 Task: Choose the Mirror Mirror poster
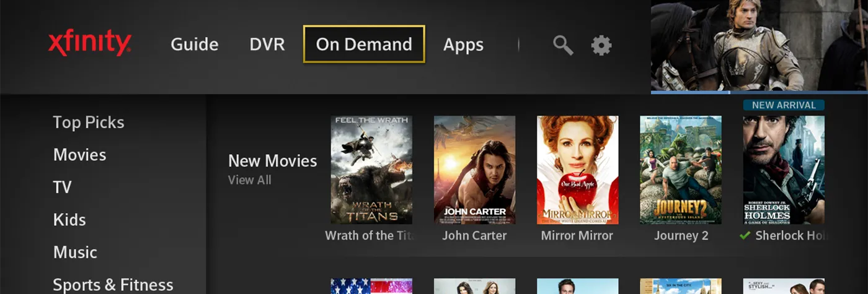point(577,170)
